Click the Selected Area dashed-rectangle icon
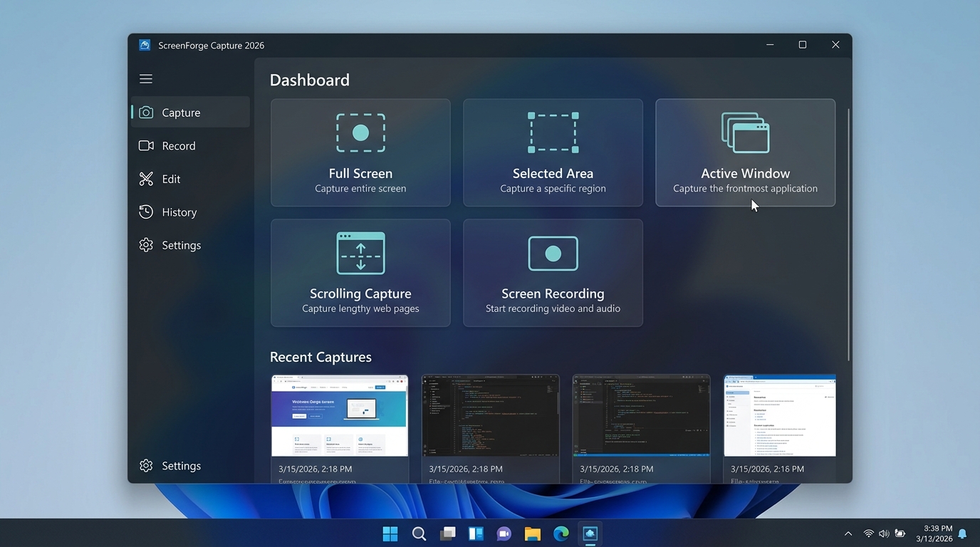Viewport: 980px width, 547px height. (553, 132)
